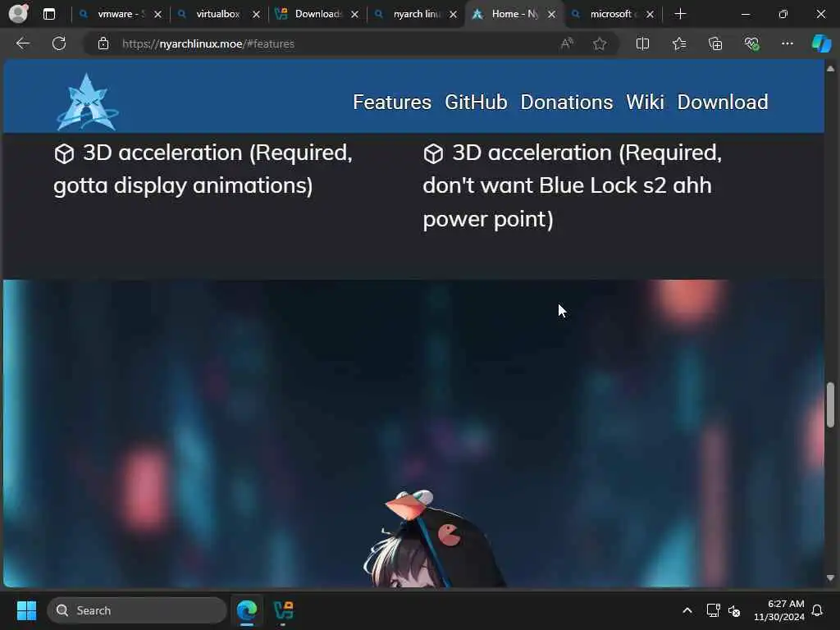
Task: Click the page vertical scrollbar thumb
Action: 830,404
